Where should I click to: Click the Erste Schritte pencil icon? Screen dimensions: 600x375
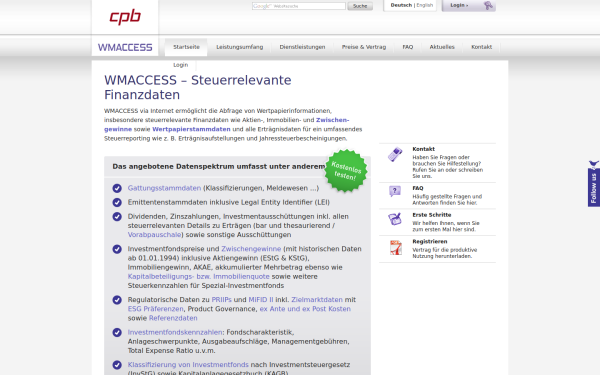point(395,219)
